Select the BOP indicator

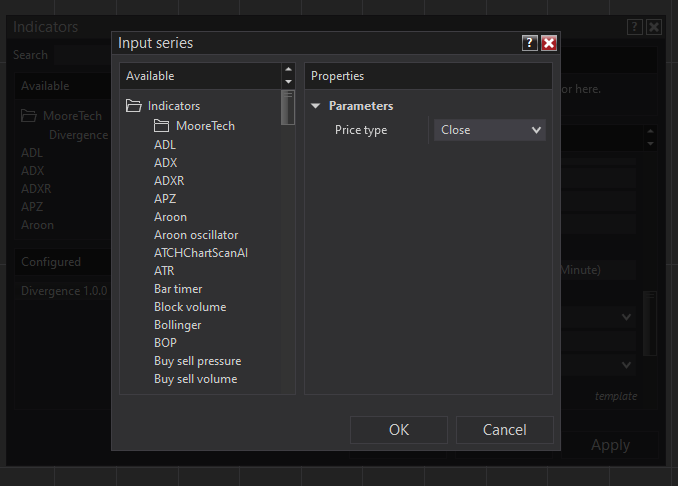[x=165, y=343]
